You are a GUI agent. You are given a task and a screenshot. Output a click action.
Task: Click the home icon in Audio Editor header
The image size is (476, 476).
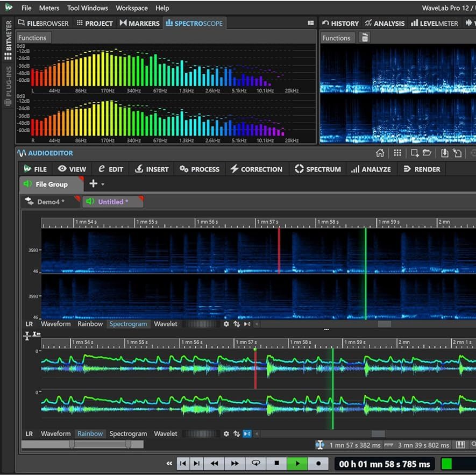pyautogui.click(x=380, y=153)
